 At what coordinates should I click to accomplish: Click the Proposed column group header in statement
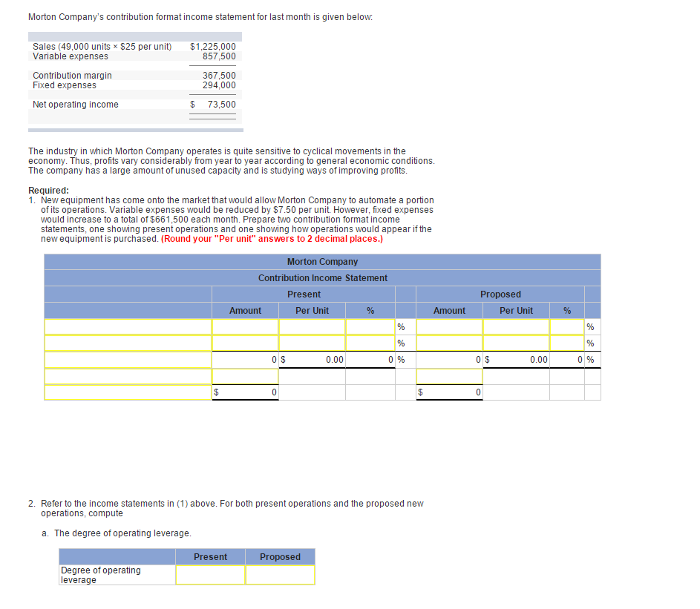tap(500, 294)
